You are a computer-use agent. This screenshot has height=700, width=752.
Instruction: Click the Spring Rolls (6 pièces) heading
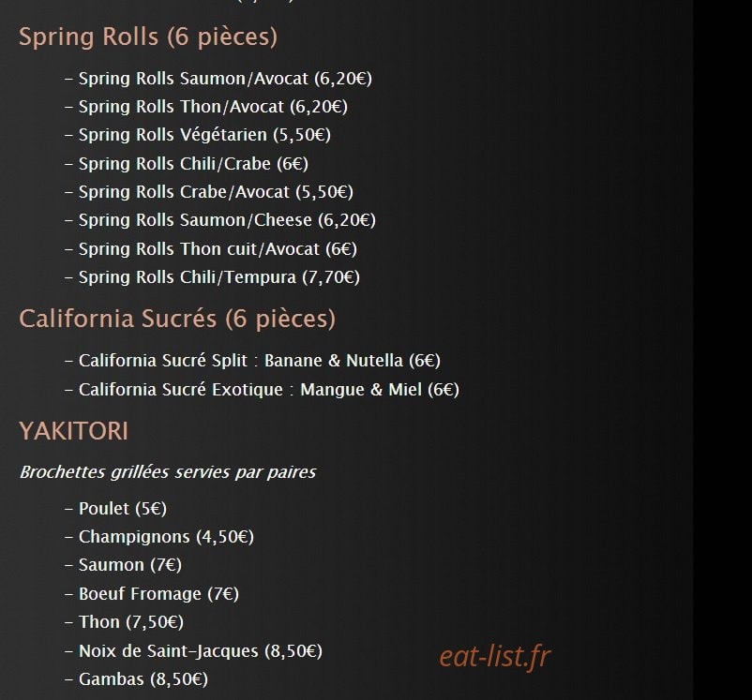pyautogui.click(x=148, y=37)
